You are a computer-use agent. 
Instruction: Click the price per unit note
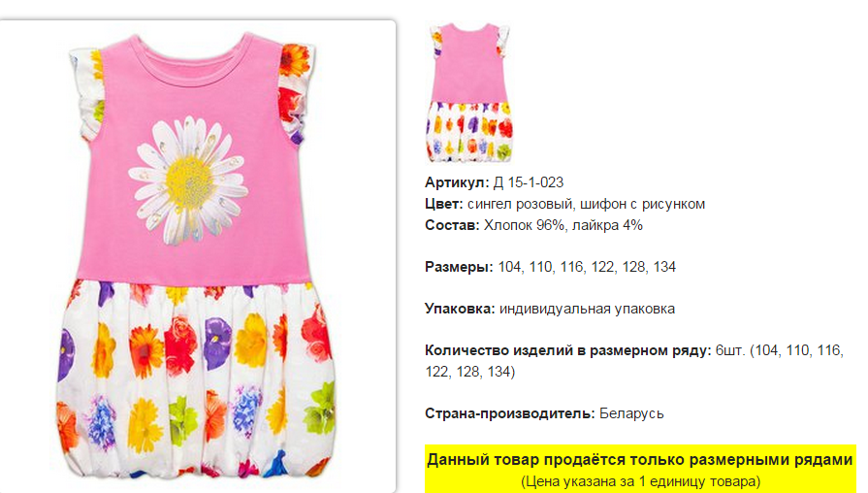(x=640, y=481)
